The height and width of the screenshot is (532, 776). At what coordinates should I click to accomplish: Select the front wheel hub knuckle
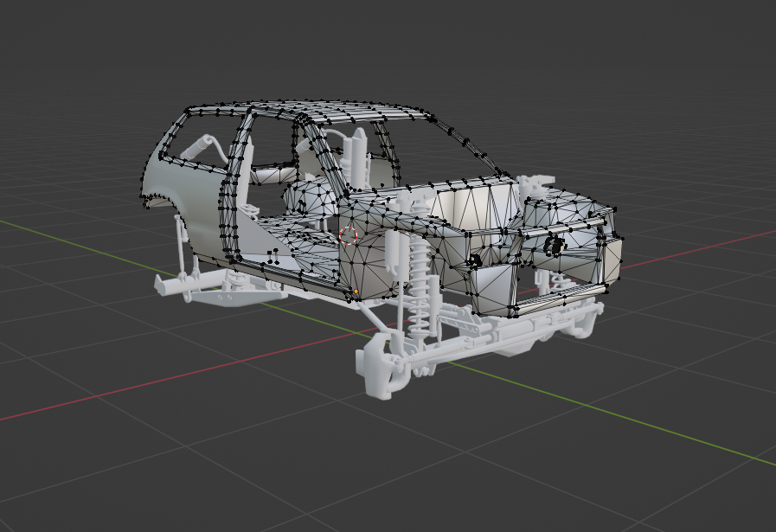tap(380, 367)
